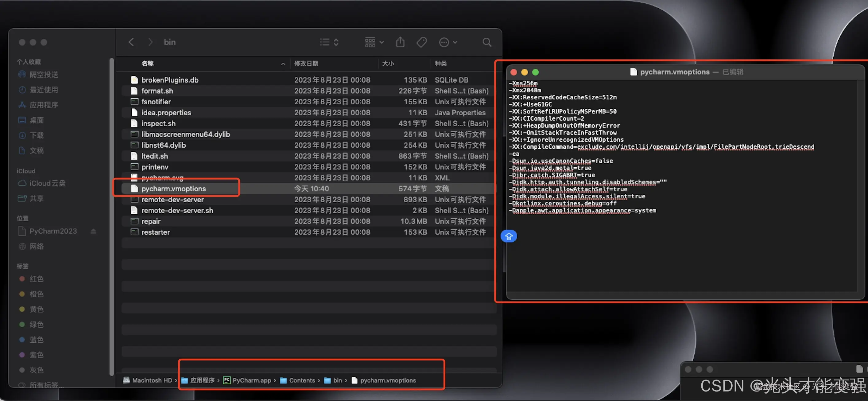Sort files by 修改日期 column header
868x401 pixels.
[x=306, y=63]
